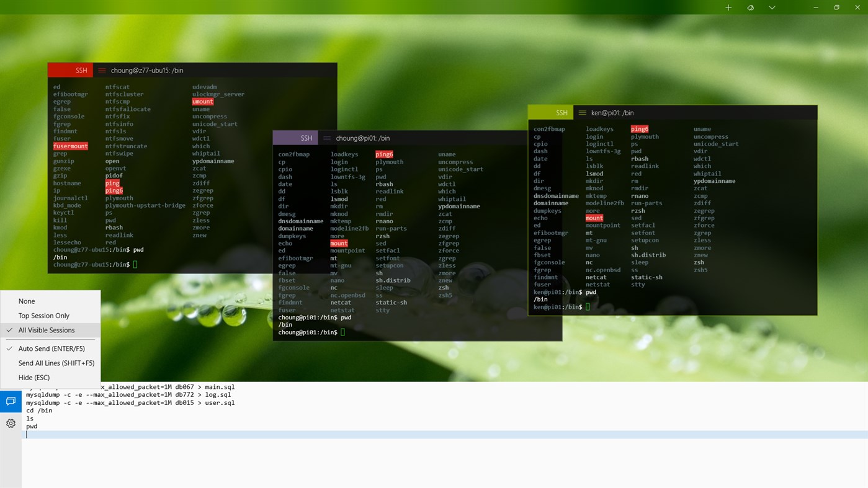The image size is (868, 488).
Task: Expand the title bar chevron dropdown
Action: [x=772, y=7]
